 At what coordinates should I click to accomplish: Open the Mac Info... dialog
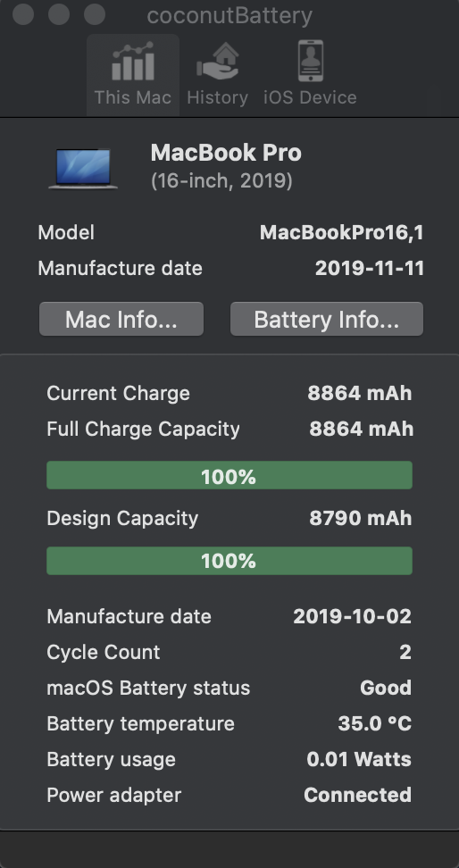[x=121, y=320]
